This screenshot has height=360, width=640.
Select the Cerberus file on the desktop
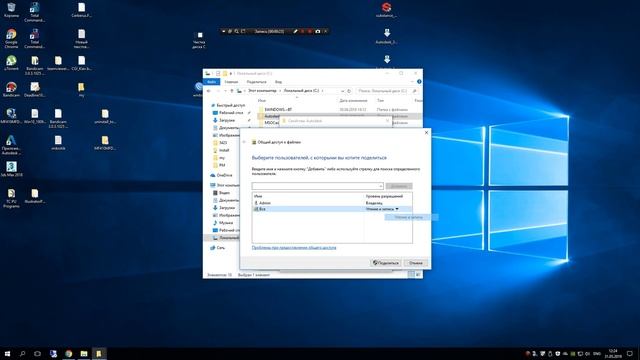(x=82, y=10)
